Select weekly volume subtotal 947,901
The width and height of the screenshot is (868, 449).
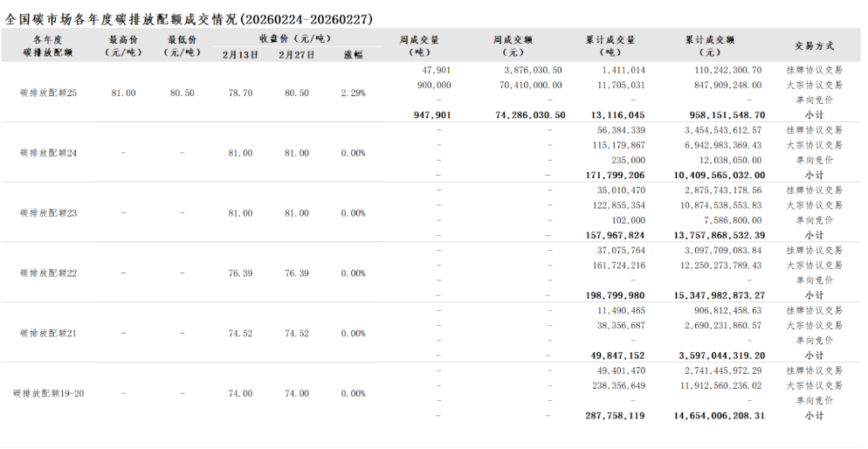431,114
